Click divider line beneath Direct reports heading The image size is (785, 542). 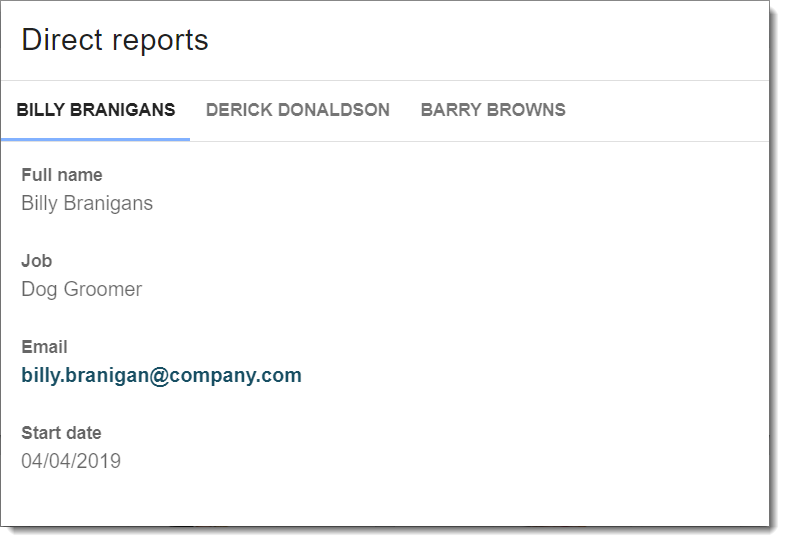click(x=385, y=80)
